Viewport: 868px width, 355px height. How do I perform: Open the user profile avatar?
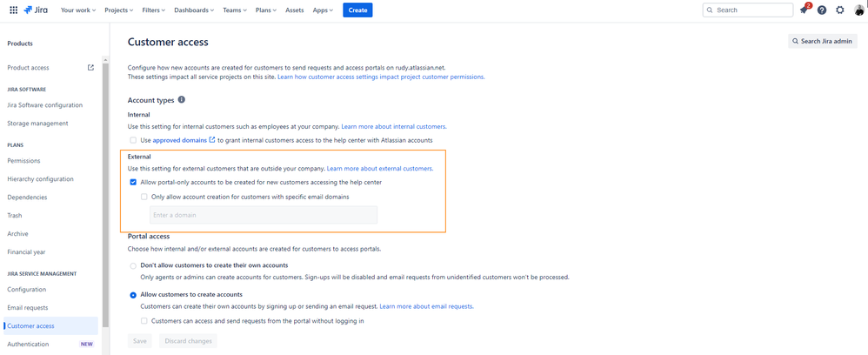coord(858,10)
